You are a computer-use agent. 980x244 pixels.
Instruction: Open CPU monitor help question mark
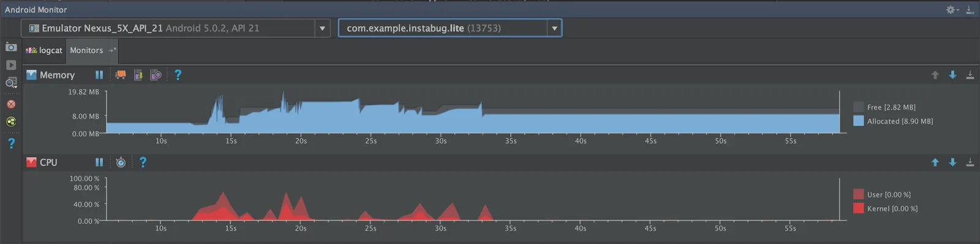coord(143,162)
